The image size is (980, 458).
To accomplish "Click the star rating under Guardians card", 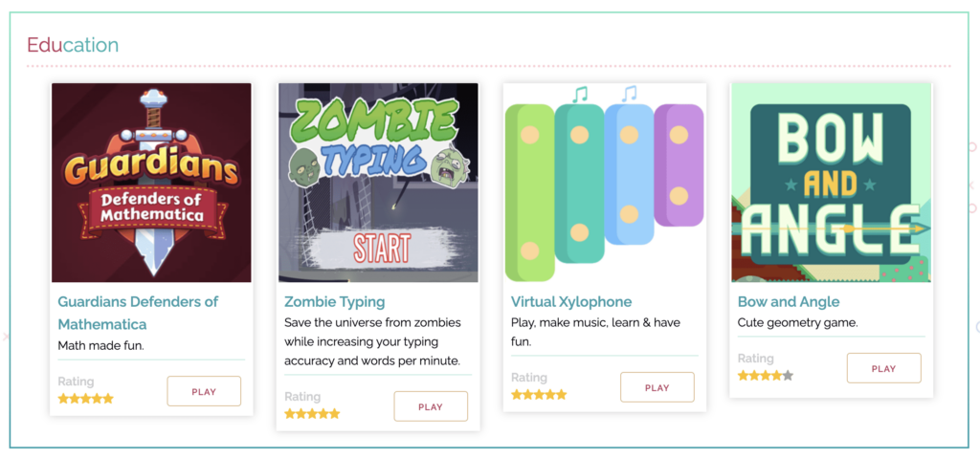I will [85, 399].
